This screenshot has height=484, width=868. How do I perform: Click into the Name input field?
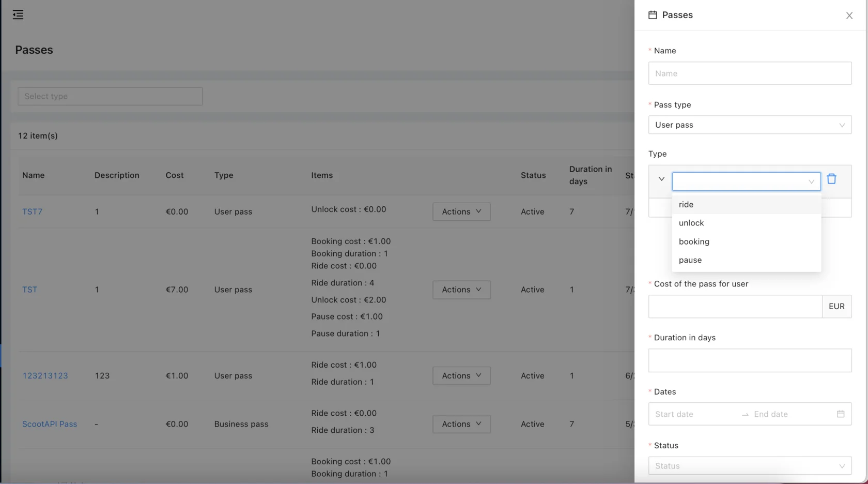750,73
